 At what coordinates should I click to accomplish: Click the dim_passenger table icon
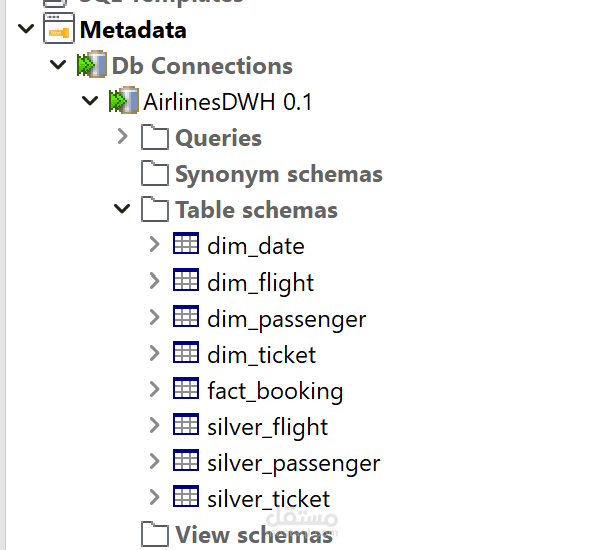coord(186,318)
